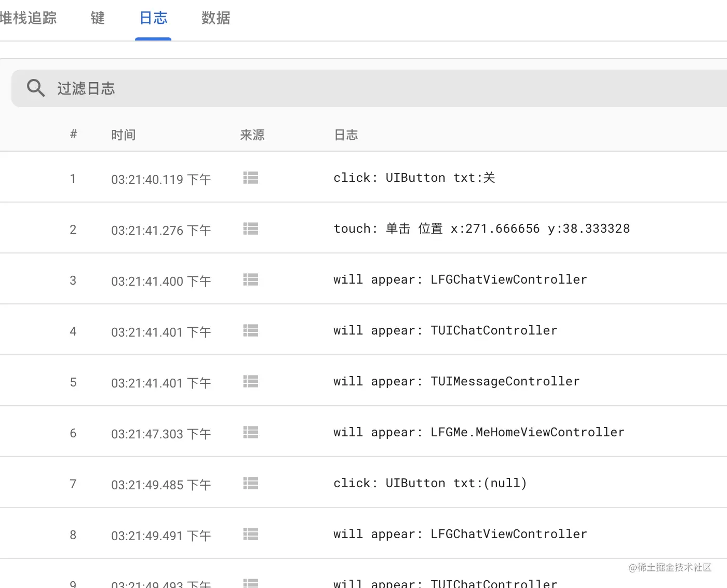Click row number 6
Screen dimensions: 727x588
[73, 433]
